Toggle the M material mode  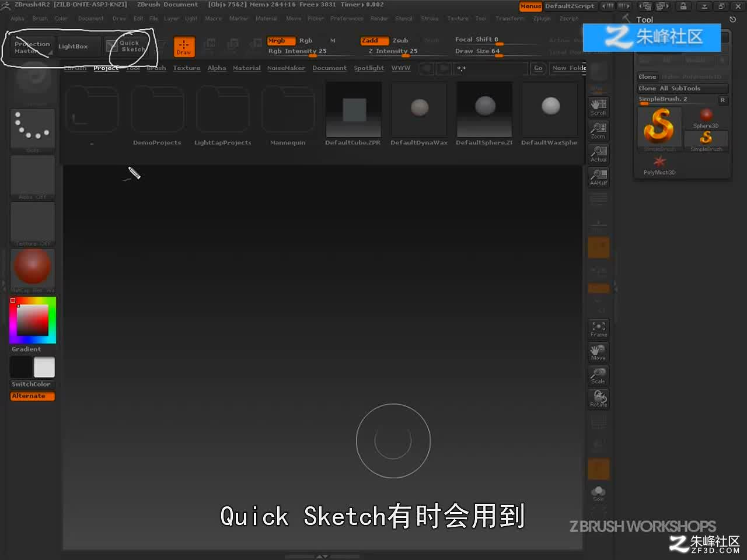(x=333, y=41)
